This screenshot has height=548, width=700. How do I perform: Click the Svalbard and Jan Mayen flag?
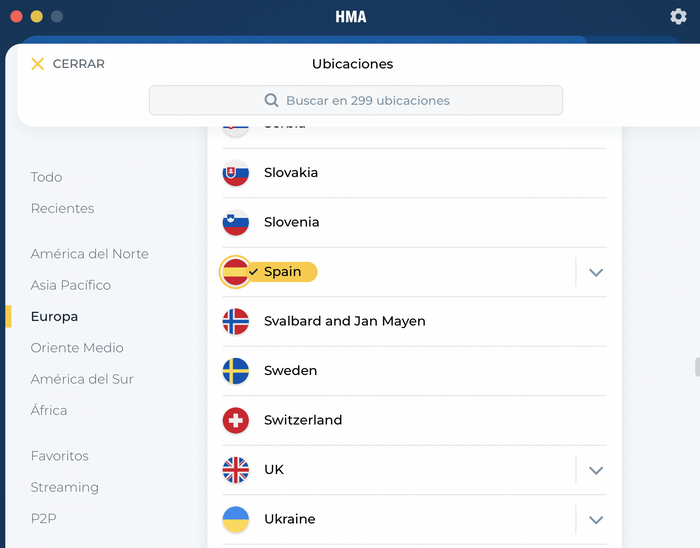click(236, 321)
